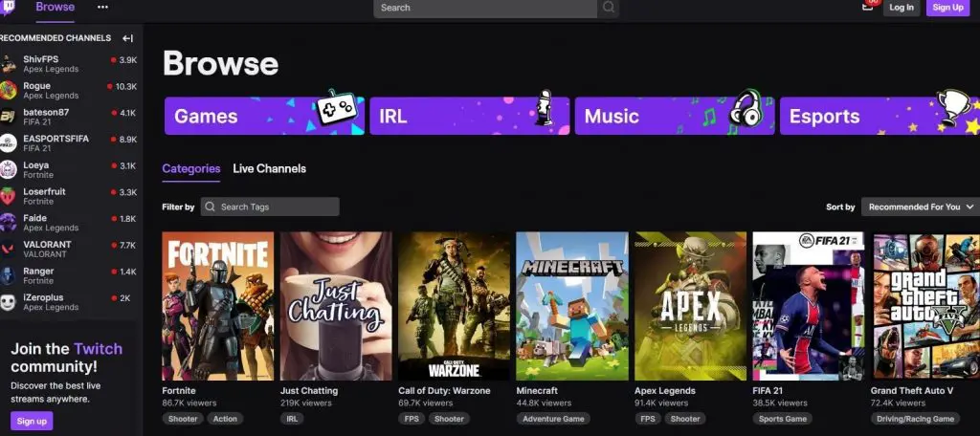This screenshot has width=980, height=436.
Task: Click the IRL microphone icon
Action: point(545,108)
